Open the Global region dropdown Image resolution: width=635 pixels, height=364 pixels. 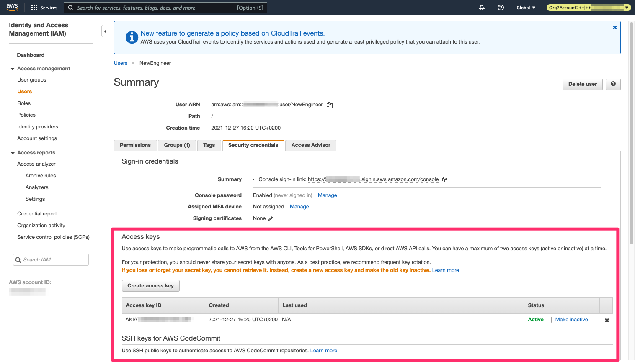point(526,8)
